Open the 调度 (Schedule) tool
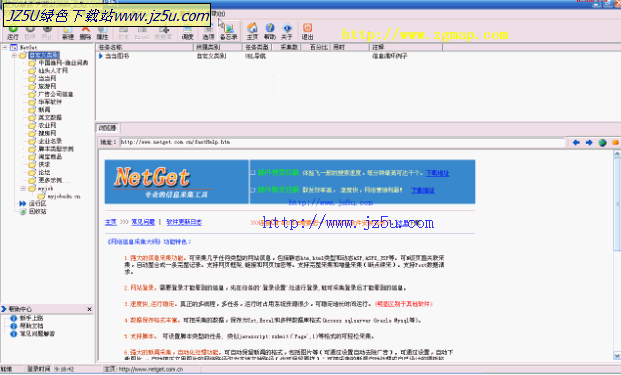 187,32
